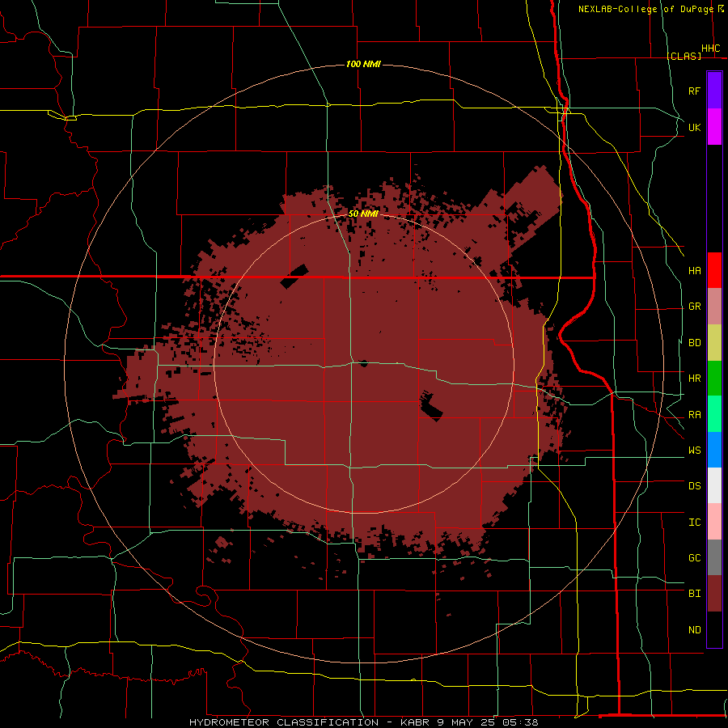Click the [CLAS] unit label
Viewport: 728px width, 728px height.
pyautogui.click(x=684, y=56)
